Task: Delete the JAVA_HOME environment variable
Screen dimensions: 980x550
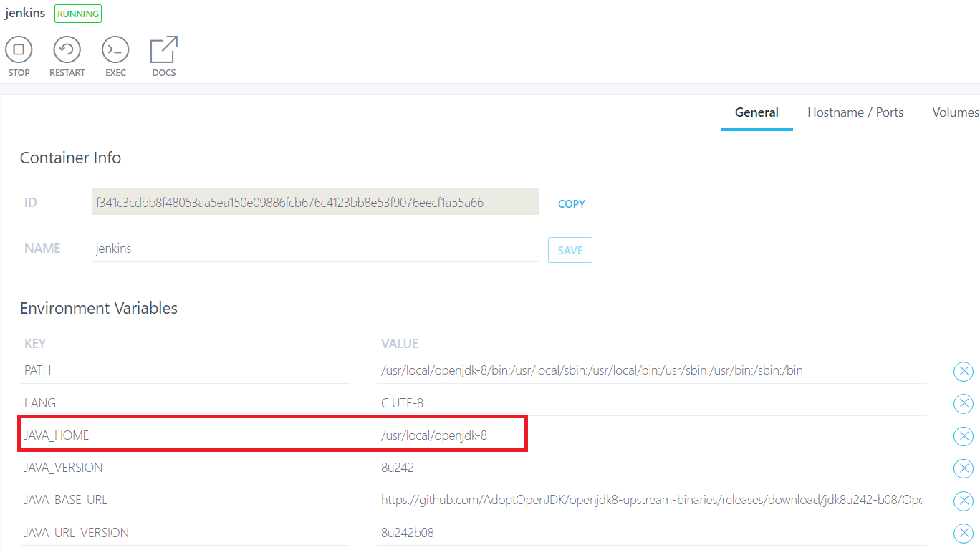Action: click(964, 436)
